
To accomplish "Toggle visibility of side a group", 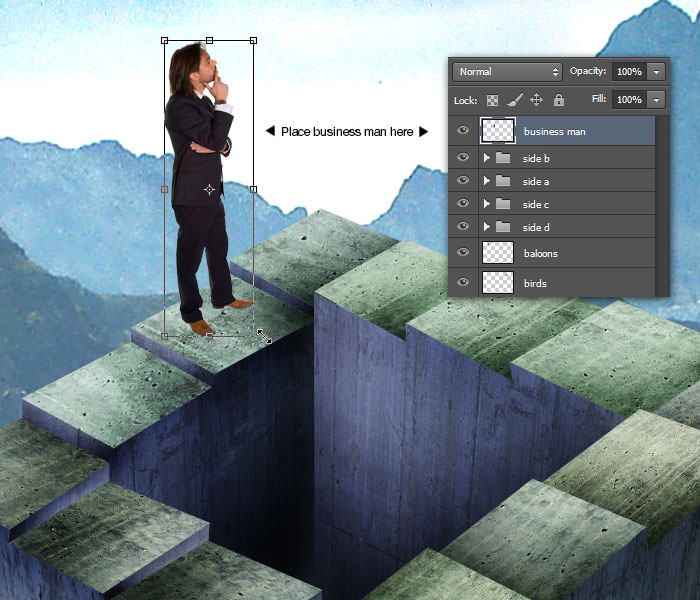I will tap(463, 180).
